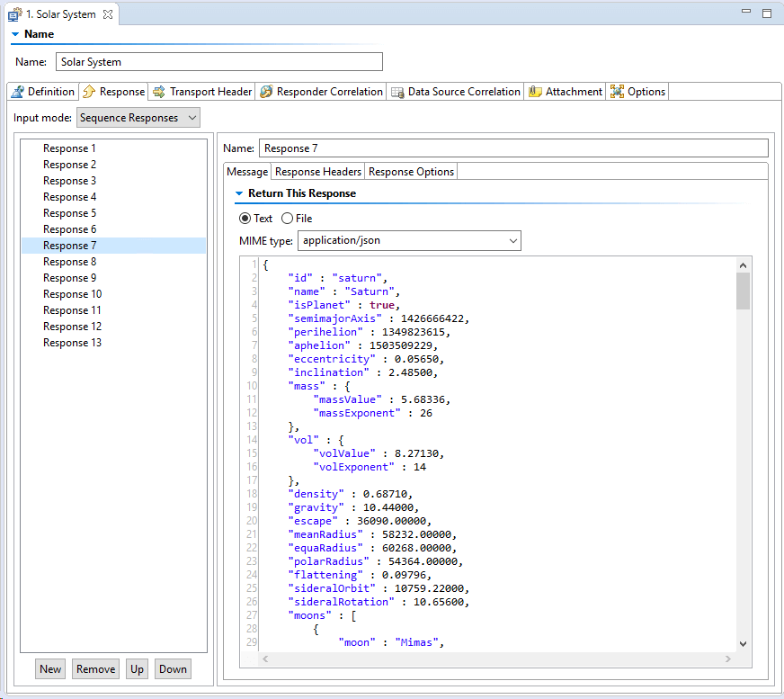The image size is (784, 699).
Task: Move response Down in the list
Action: pos(173,669)
